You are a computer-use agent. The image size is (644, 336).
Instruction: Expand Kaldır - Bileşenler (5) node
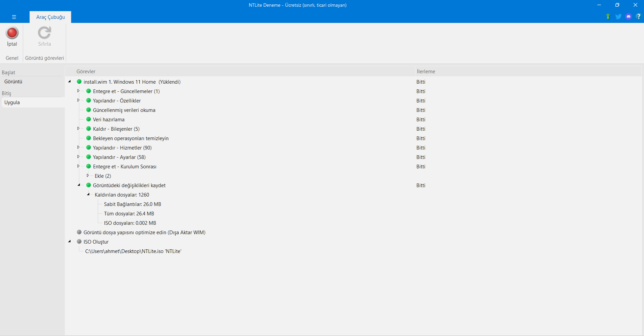(x=79, y=128)
